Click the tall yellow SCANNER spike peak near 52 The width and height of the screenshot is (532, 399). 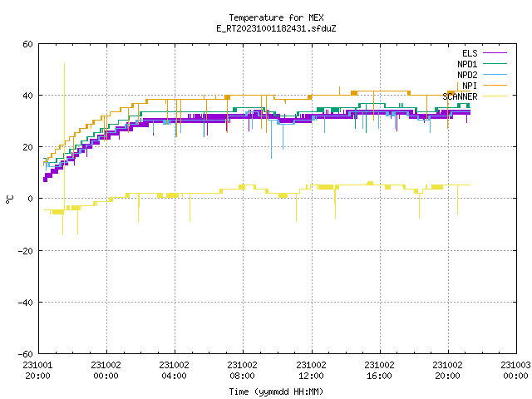point(65,64)
